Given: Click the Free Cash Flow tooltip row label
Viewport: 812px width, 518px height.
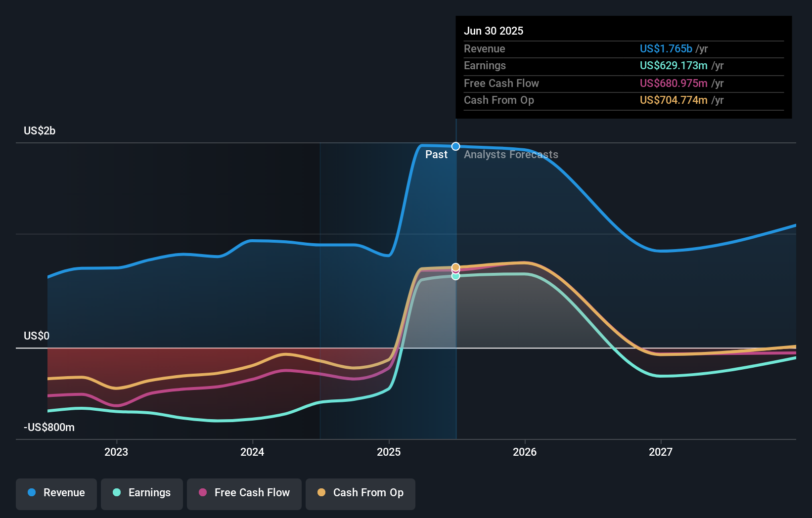Looking at the screenshot, I should point(501,83).
